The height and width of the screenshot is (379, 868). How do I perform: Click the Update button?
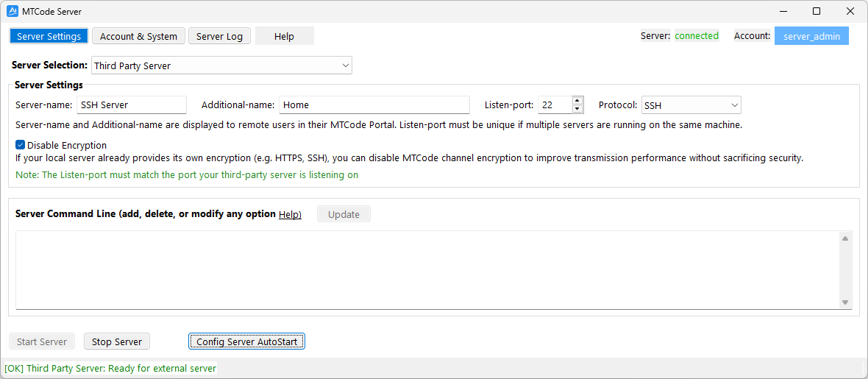pyautogui.click(x=344, y=214)
